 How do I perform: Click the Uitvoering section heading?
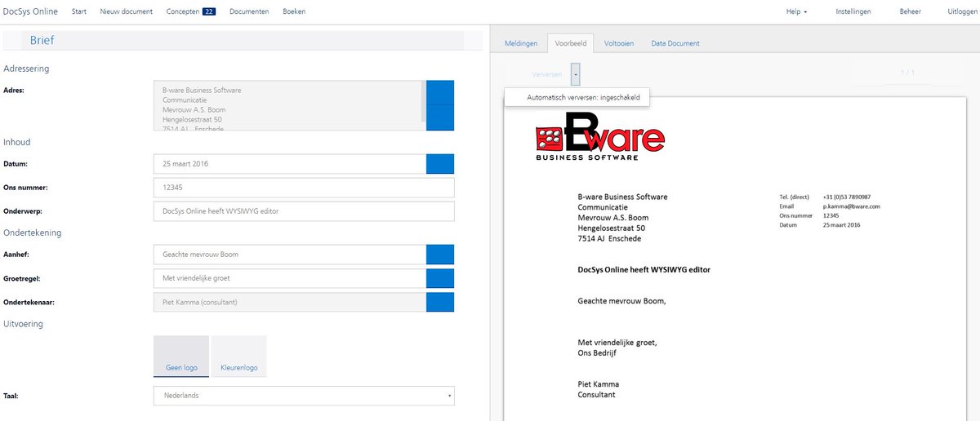click(x=23, y=324)
